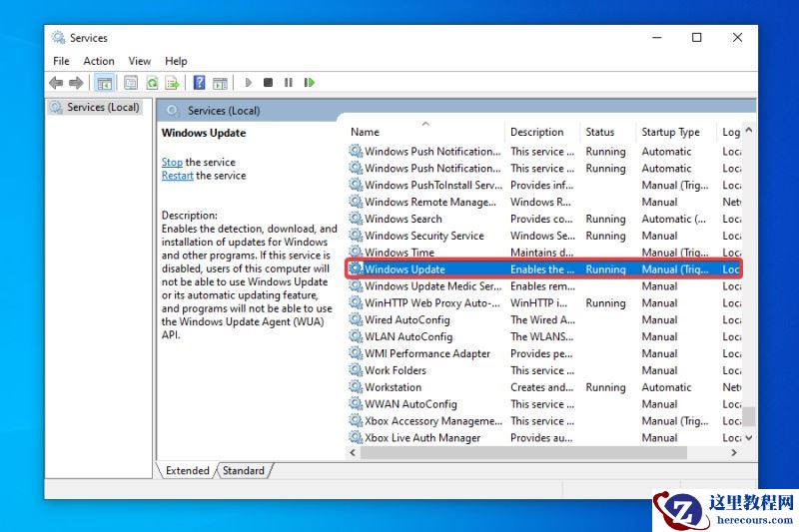Click gear icon of Windows Search service
Screen dimensions: 799x532
356,219
